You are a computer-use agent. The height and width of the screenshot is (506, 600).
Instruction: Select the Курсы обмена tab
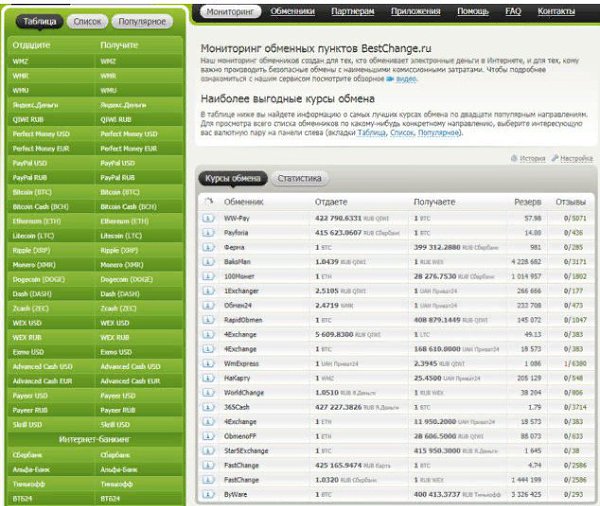click(x=233, y=178)
